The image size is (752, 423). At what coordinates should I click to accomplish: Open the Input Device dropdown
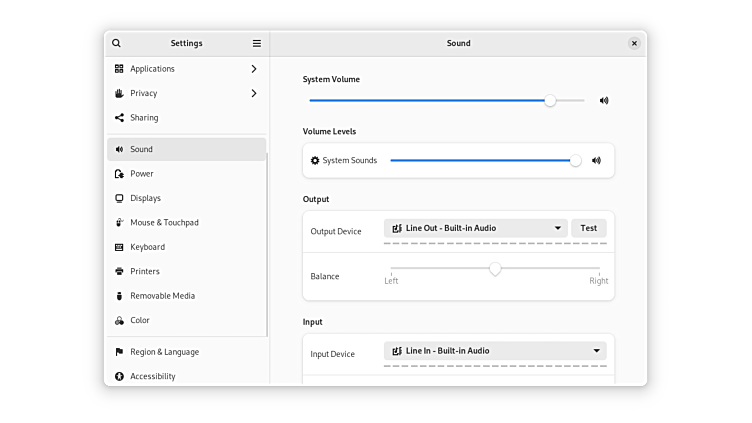(495, 351)
